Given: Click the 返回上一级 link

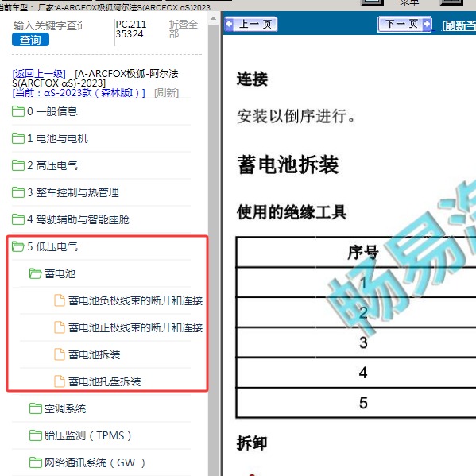Looking at the screenshot, I should coord(39,73).
